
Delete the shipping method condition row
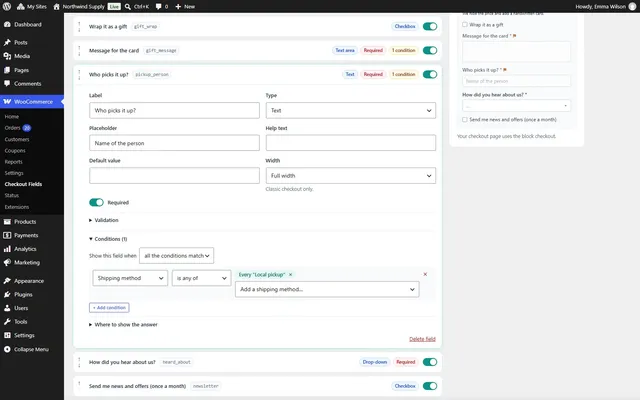(425, 274)
